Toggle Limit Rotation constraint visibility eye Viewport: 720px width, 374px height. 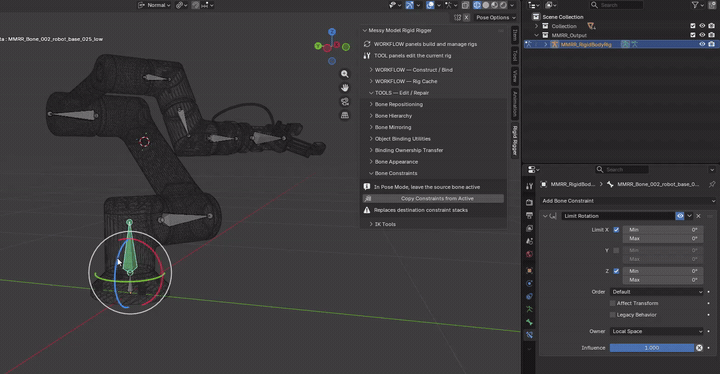[x=680, y=216]
